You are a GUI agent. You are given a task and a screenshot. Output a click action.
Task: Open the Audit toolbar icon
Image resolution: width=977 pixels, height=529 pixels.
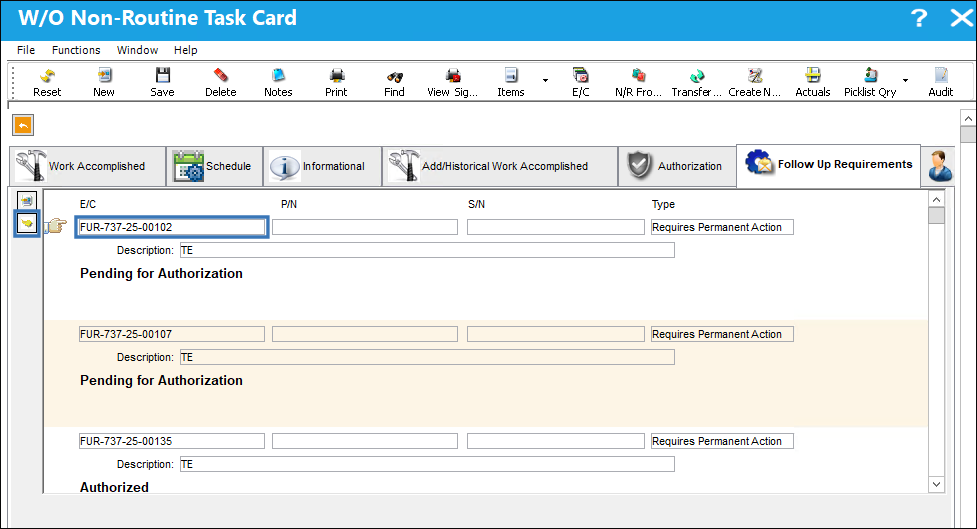940,83
